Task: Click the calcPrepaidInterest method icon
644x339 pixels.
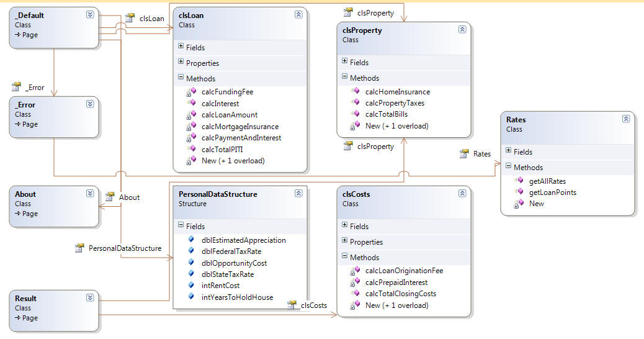Action: [356, 282]
